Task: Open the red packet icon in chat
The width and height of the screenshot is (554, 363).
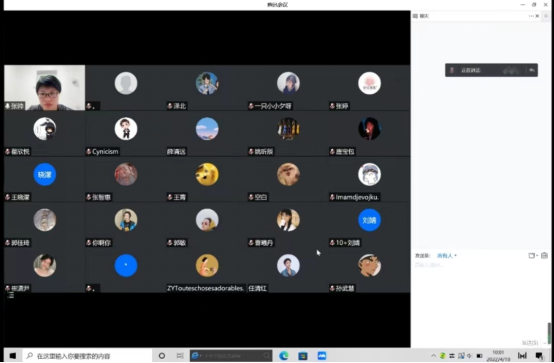Action: point(544,255)
